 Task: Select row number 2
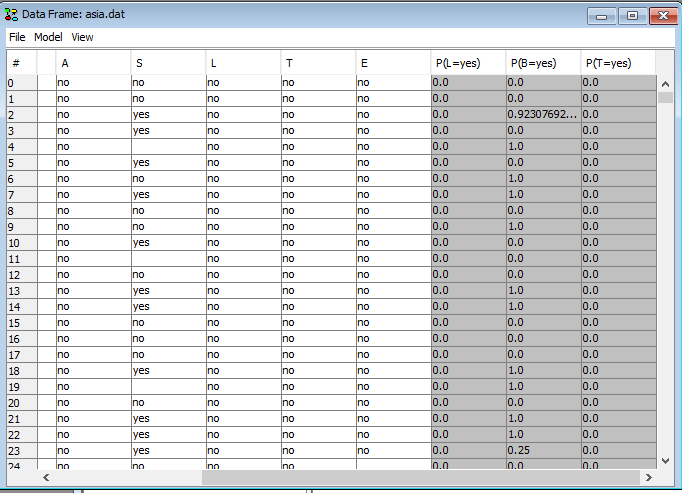tap(22, 115)
